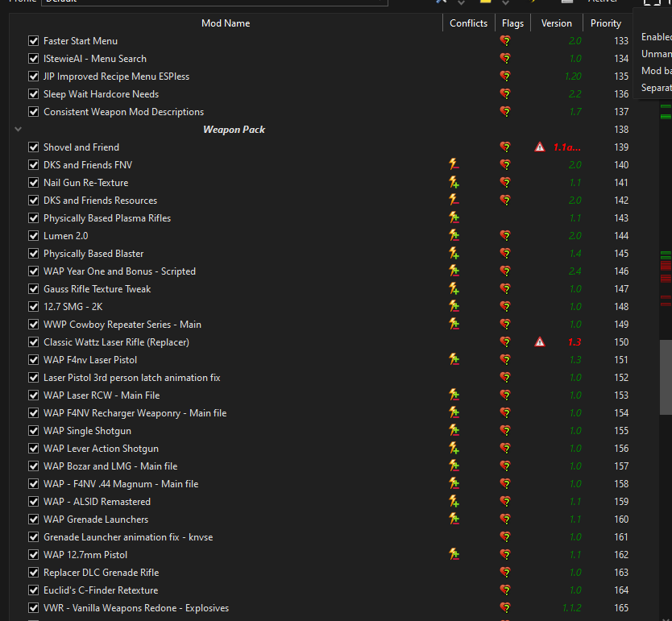Click the conflict icon for WAP Grenade Launchers
This screenshot has width=672, height=621.
(454, 519)
